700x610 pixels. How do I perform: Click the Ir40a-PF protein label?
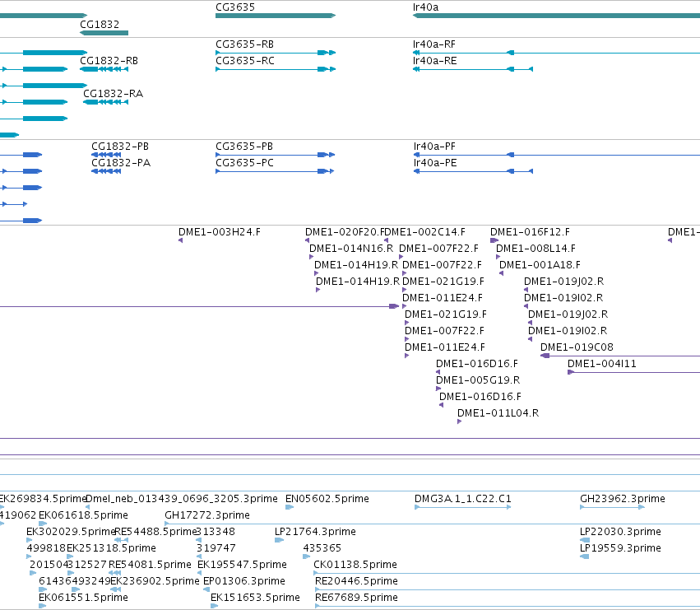pyautogui.click(x=434, y=147)
